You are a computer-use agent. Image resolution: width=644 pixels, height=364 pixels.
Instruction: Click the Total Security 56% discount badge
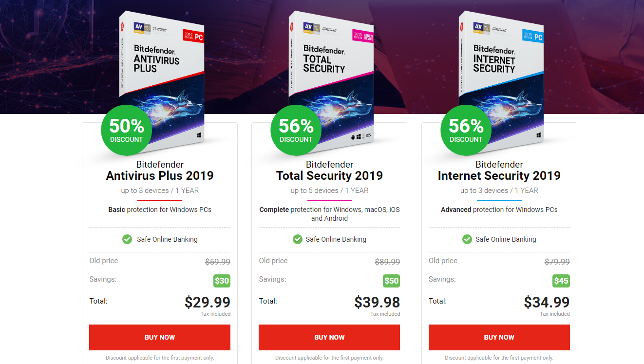(296, 130)
